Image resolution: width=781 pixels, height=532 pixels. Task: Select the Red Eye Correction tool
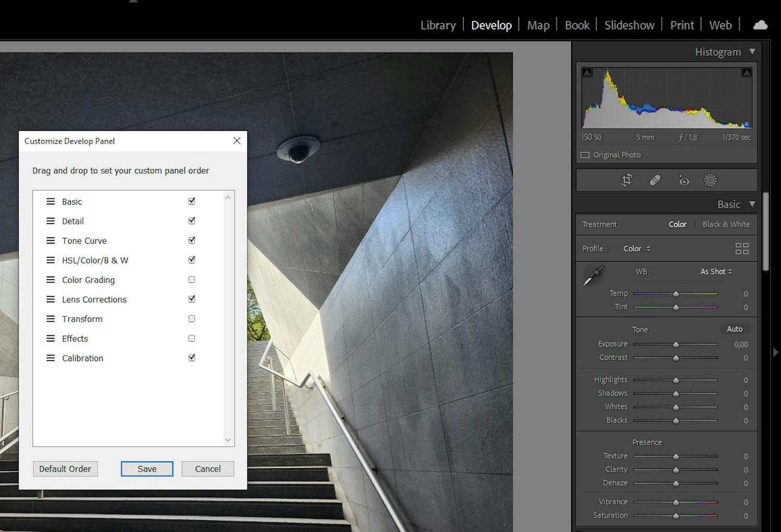(x=684, y=180)
